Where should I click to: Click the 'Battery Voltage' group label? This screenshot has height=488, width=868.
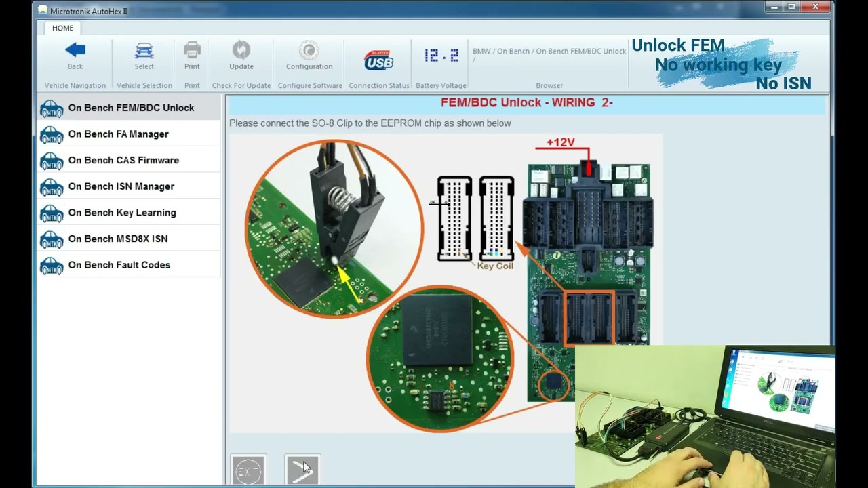(x=441, y=85)
